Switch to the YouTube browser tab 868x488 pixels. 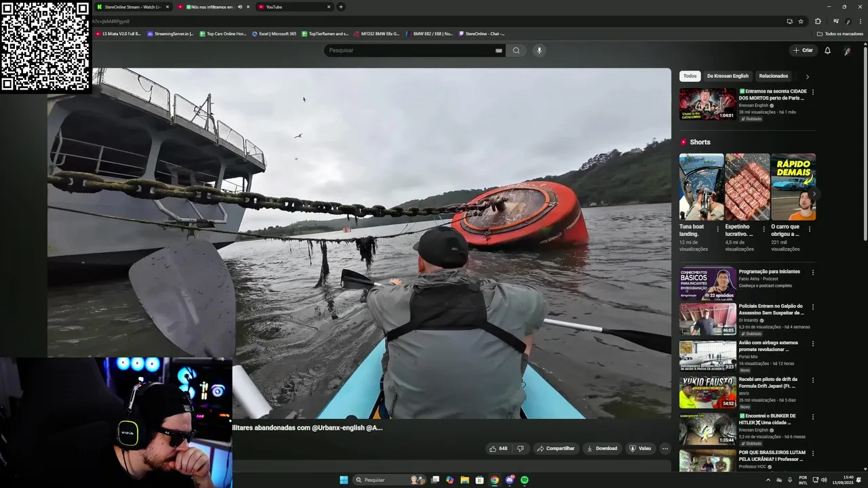click(x=293, y=7)
